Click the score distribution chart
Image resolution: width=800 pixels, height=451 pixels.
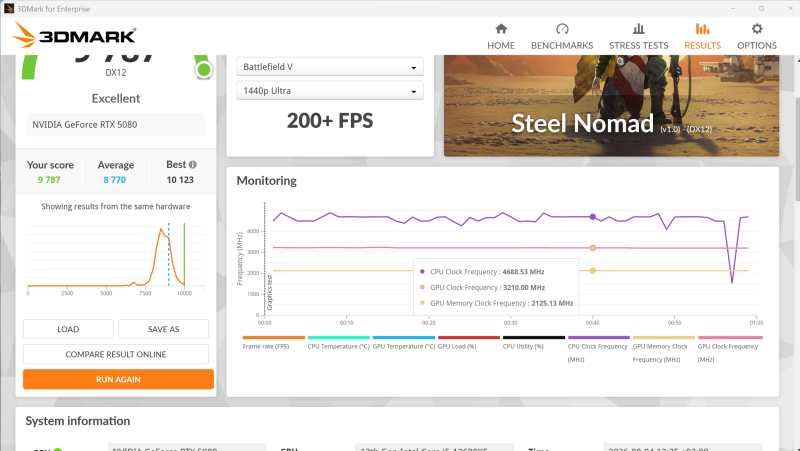(116, 258)
